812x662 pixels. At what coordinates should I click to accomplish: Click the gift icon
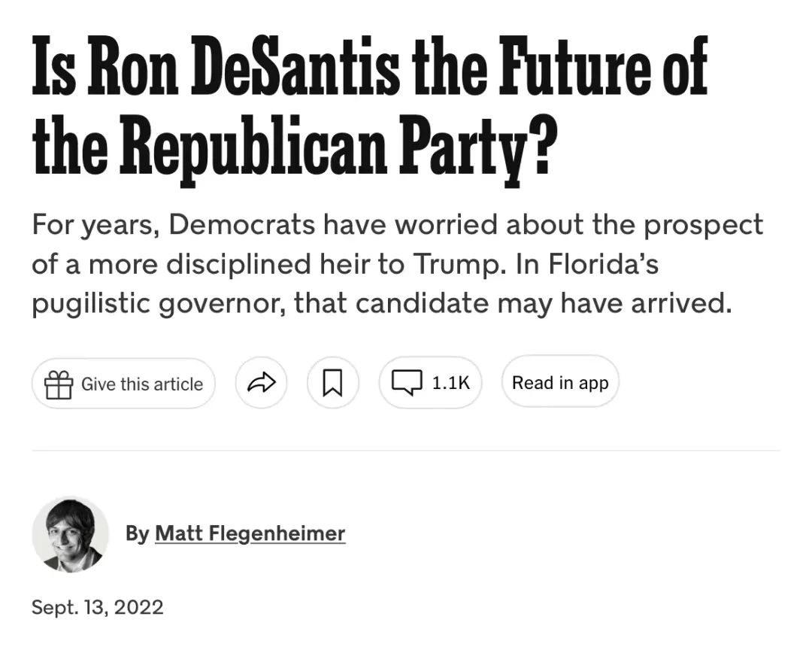point(58,384)
